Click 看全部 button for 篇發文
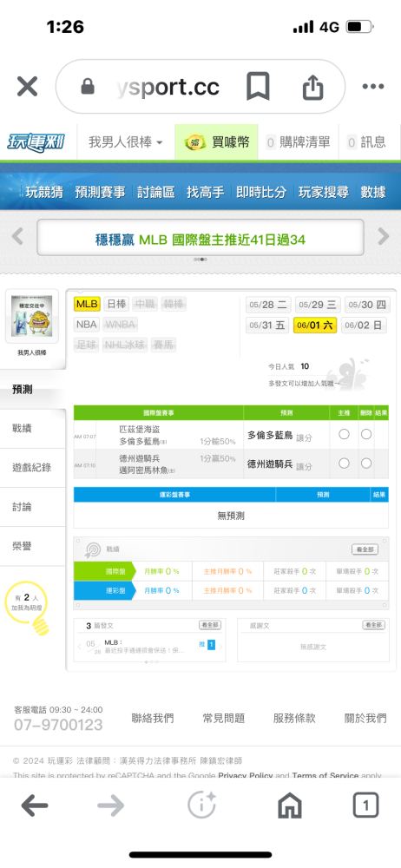This screenshot has height=868, width=401. click(210, 625)
